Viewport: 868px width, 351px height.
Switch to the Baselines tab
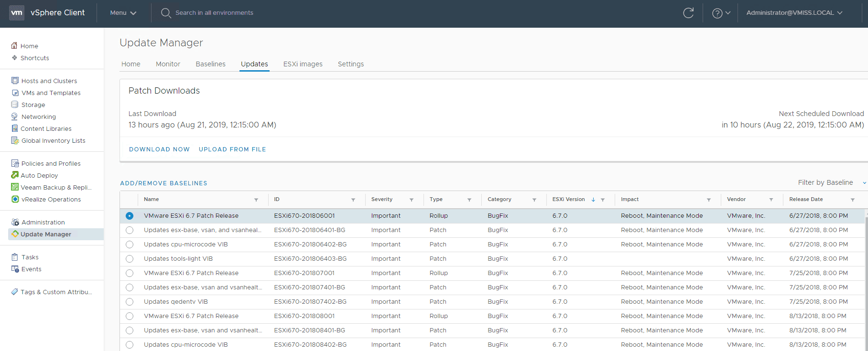point(210,64)
